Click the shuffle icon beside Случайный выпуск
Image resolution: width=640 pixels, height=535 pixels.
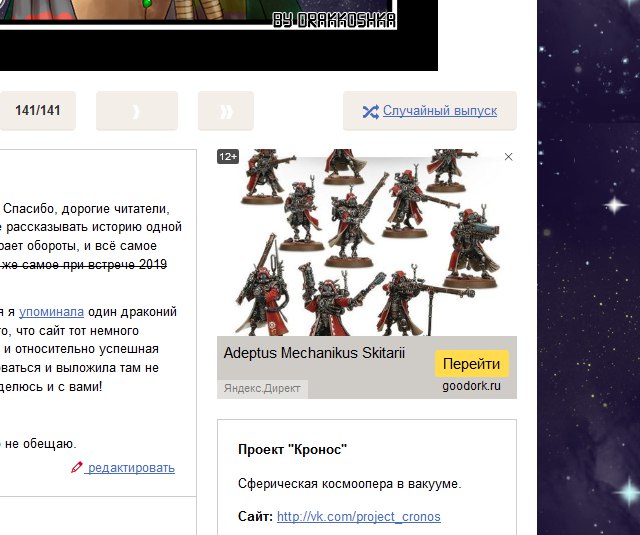tap(369, 111)
